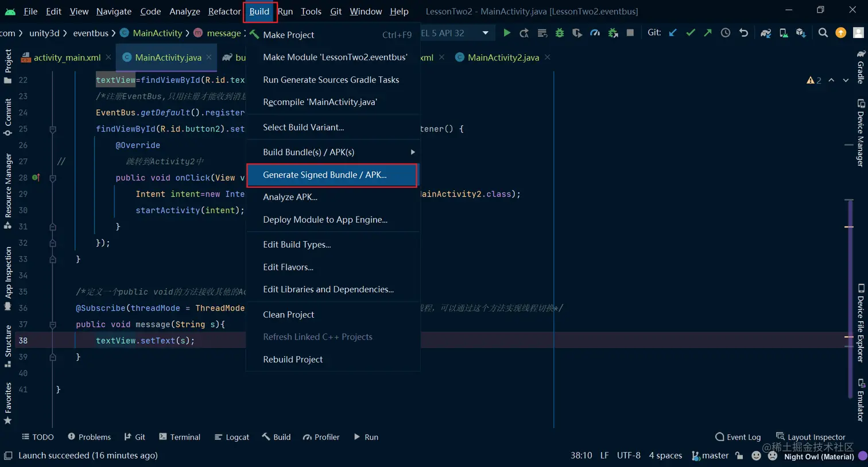Click Attach Debugger to Android Process icon
Viewport: 868px width, 467px height.
point(613,33)
